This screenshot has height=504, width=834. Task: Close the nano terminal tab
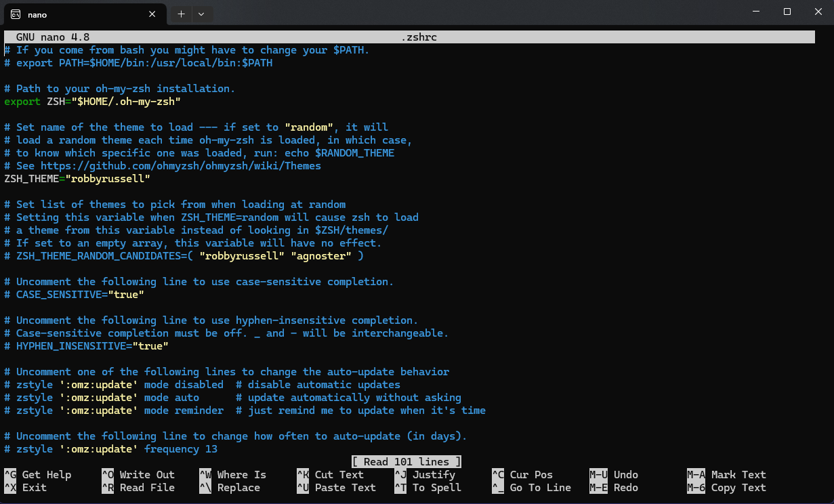coord(152,14)
